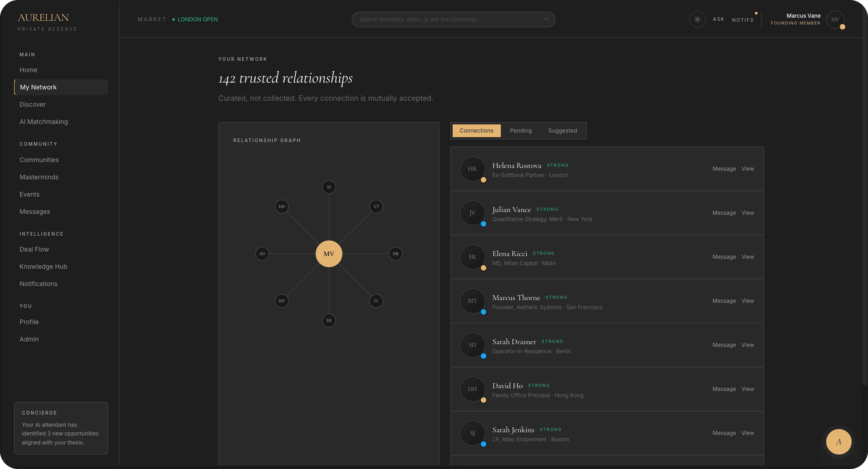Click the ER node in relationship graph
The image size is (868, 469).
(x=329, y=320)
